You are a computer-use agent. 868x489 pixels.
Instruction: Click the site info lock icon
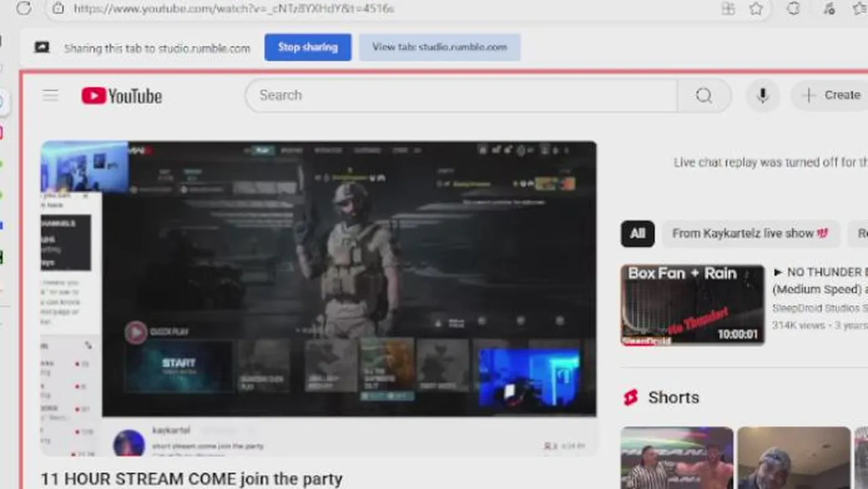pyautogui.click(x=58, y=8)
